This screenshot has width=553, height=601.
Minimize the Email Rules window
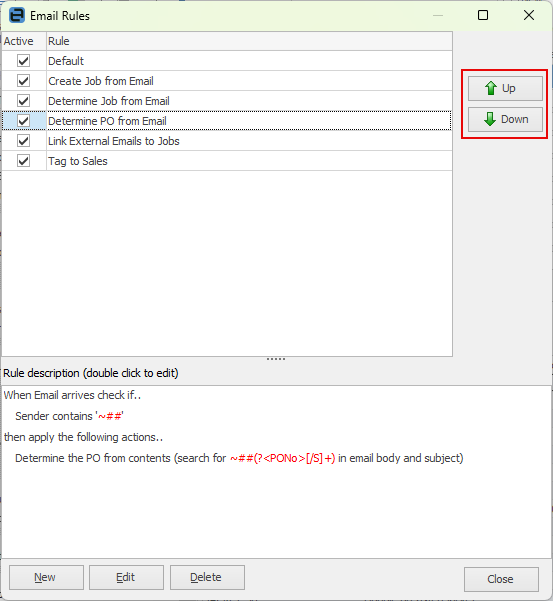438,15
